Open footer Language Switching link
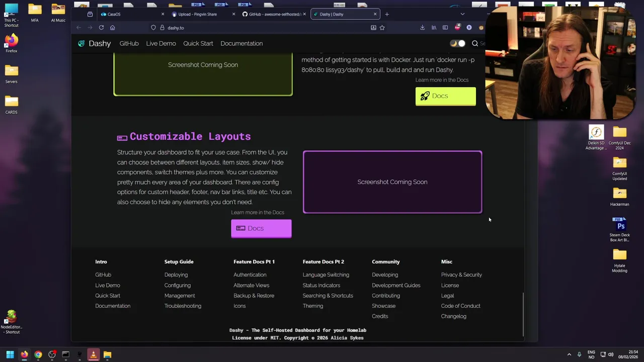 [x=326, y=275]
